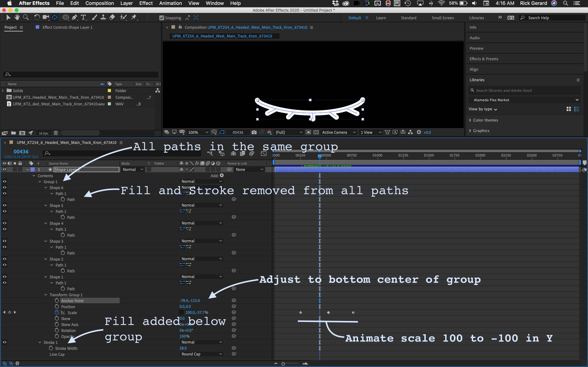588x367 pixels.
Task: Expand the Effects & Presets panel
Action: tap(484, 59)
